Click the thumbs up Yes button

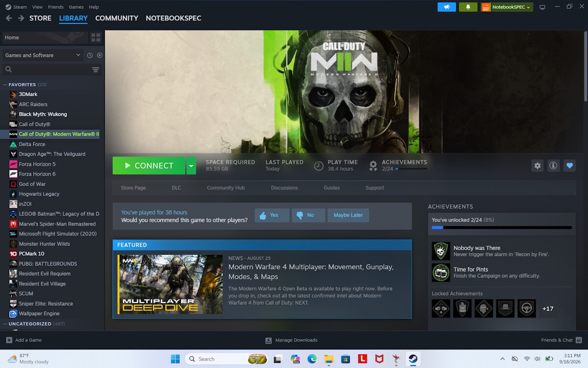click(x=272, y=215)
